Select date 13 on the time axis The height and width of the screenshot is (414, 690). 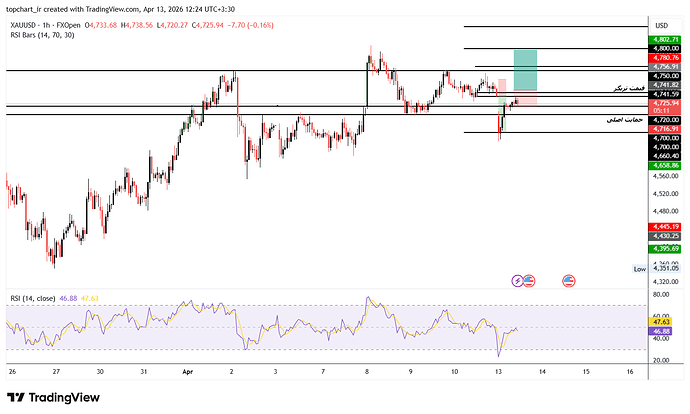pos(498,372)
